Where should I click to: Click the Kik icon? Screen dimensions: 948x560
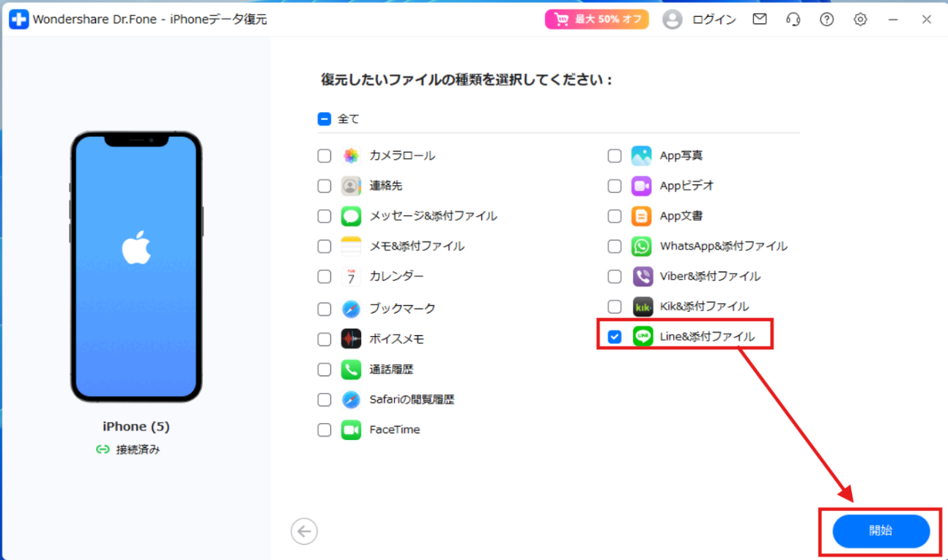[x=643, y=307]
